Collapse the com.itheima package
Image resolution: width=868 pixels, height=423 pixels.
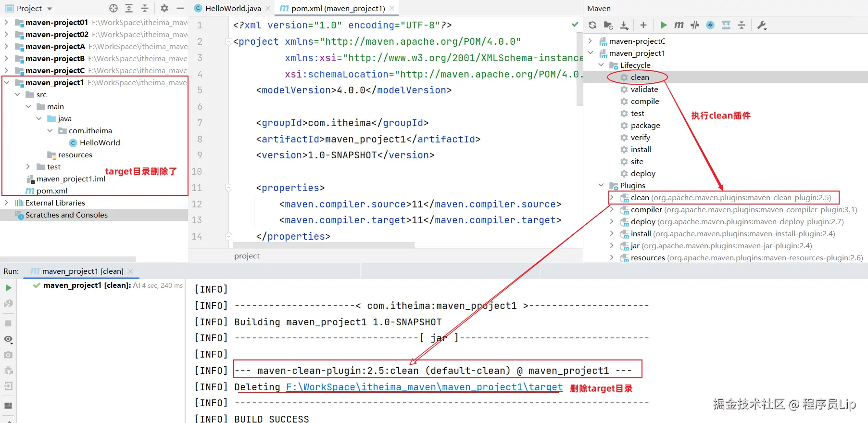click(x=50, y=130)
